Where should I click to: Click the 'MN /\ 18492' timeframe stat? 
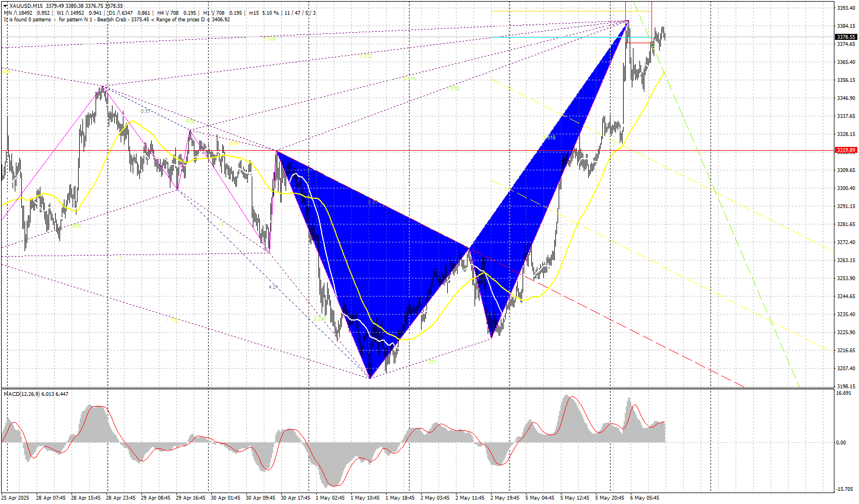pyautogui.click(x=18, y=13)
